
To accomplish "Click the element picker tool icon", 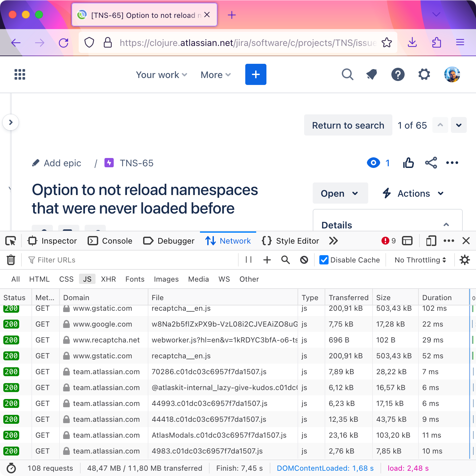I will 11,241.
